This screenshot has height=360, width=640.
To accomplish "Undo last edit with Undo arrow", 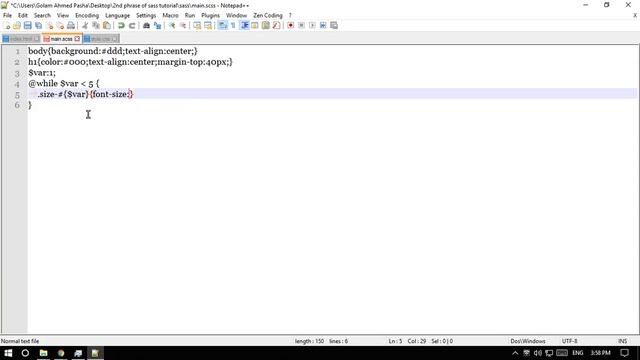I will pos(121,25).
